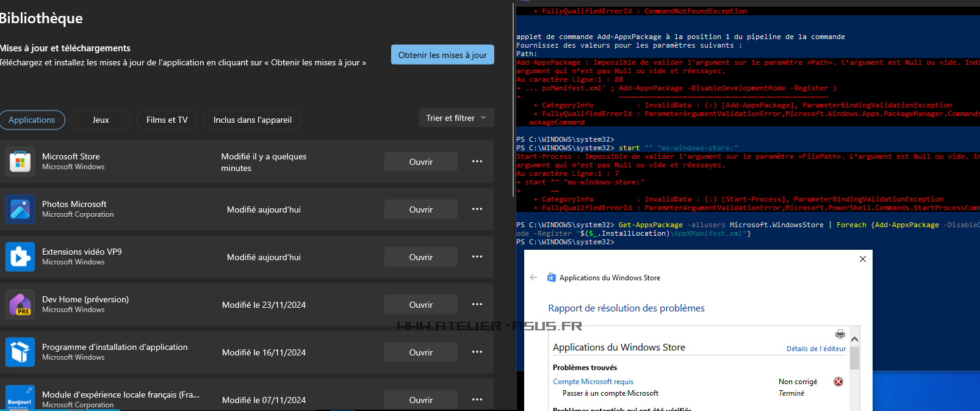The height and width of the screenshot is (411, 980).
Task: Close the troubleshooter dialog
Action: coord(863,259)
